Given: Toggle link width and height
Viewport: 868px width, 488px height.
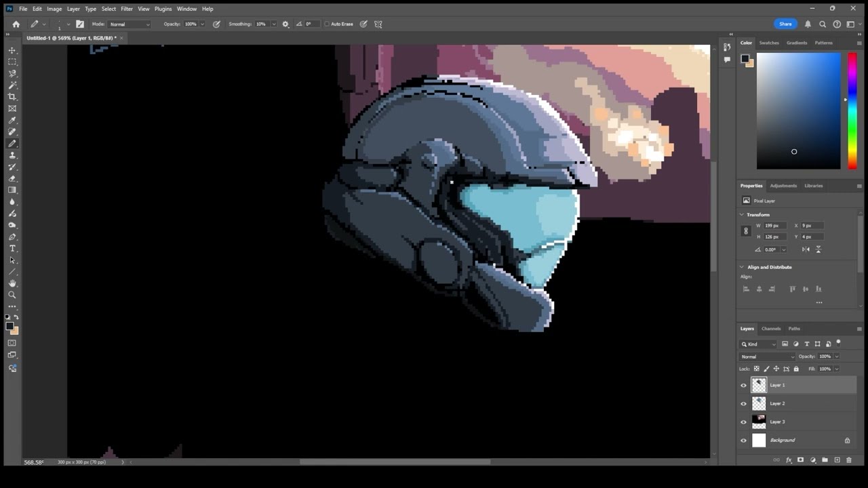Looking at the screenshot, I should pyautogui.click(x=746, y=231).
